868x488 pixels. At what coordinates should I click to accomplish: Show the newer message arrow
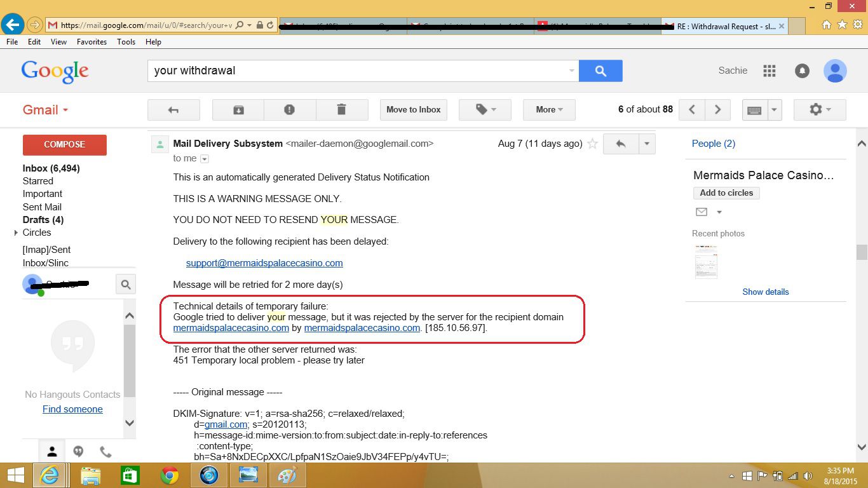click(692, 109)
